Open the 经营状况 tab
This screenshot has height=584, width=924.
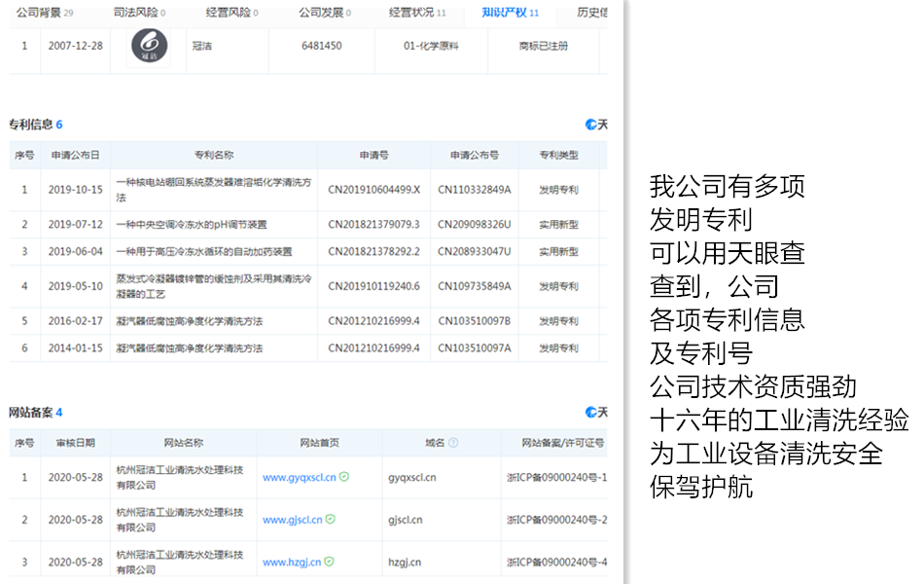pyautogui.click(x=416, y=13)
